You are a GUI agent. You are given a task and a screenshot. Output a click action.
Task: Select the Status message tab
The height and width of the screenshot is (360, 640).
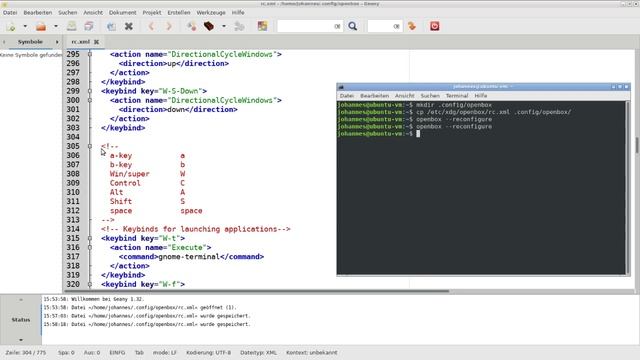(21, 320)
